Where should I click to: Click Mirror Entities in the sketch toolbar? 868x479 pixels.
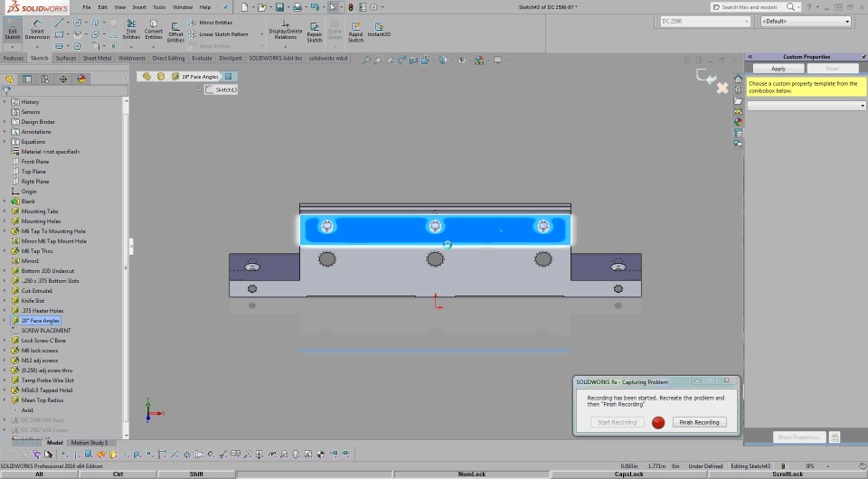pos(211,23)
